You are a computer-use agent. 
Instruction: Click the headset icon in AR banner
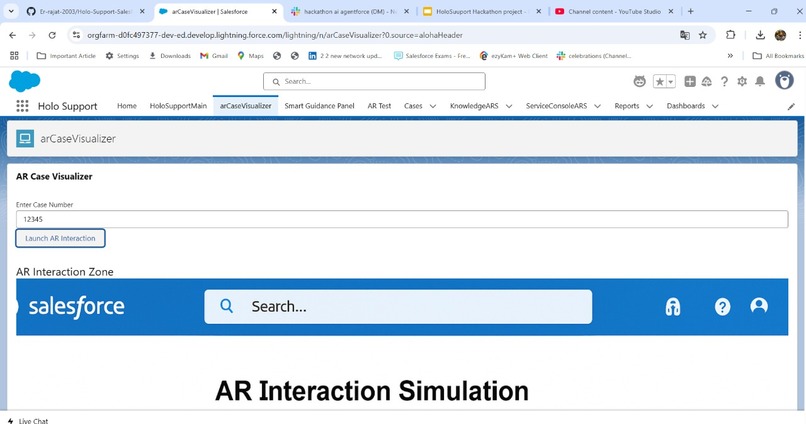pyautogui.click(x=673, y=307)
